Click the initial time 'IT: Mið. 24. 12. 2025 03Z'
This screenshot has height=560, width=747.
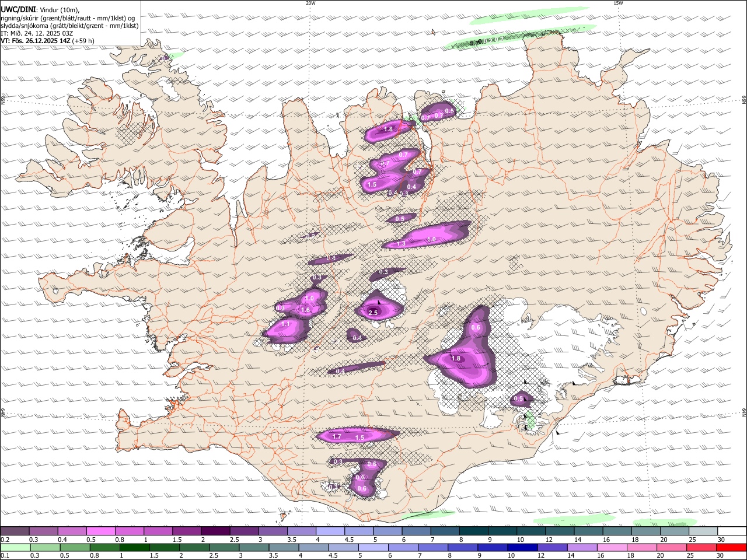coord(37,33)
